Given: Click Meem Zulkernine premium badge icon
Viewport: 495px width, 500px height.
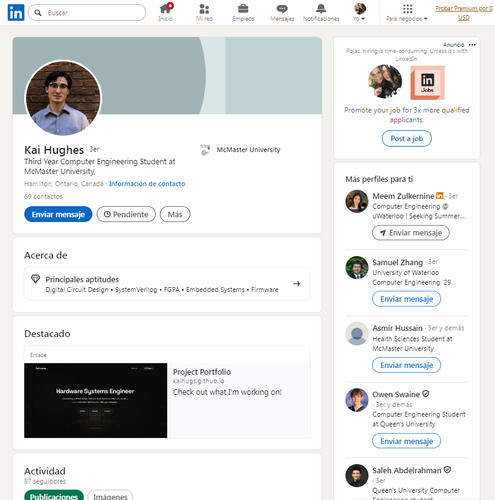Looking at the screenshot, I should pyautogui.click(x=440, y=196).
